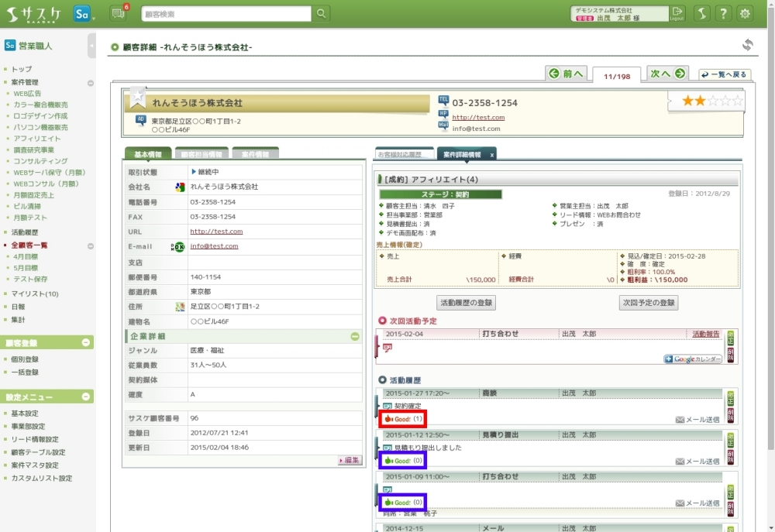Set the customer rating to five stars
Image resolution: width=775 pixels, height=532 pixels.
737,101
